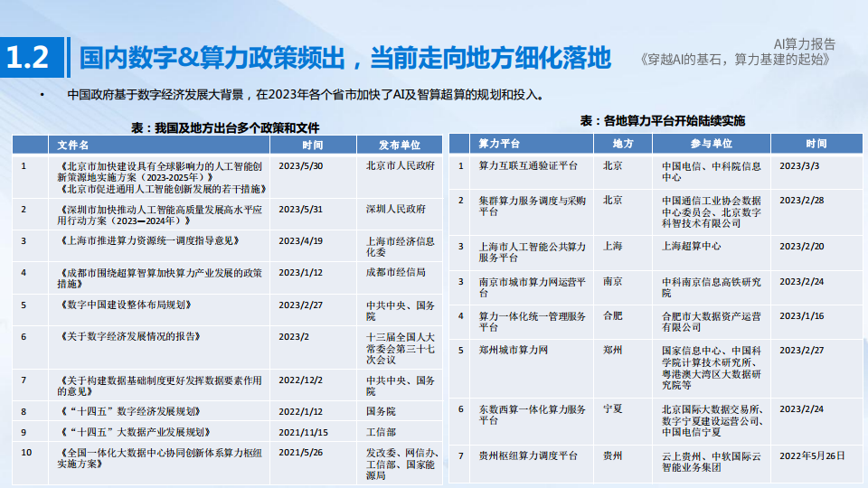Click the AI算力报告 label
868x488 pixels.
[x=805, y=44]
